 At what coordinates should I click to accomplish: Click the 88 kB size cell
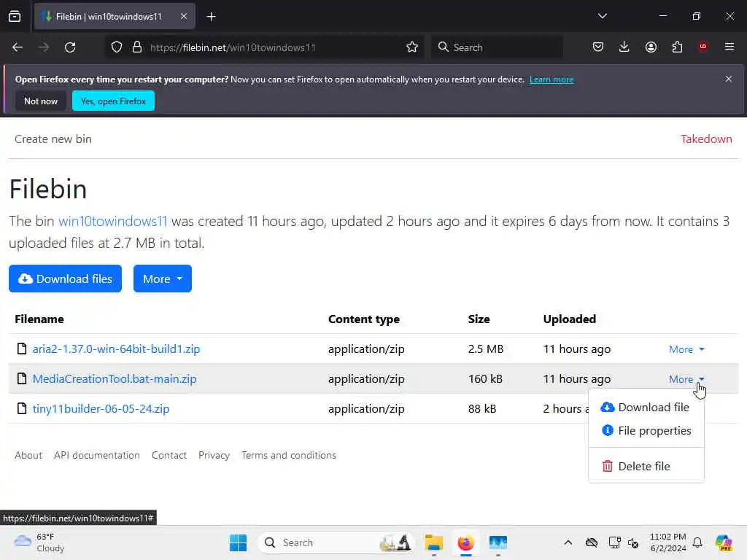click(x=482, y=409)
